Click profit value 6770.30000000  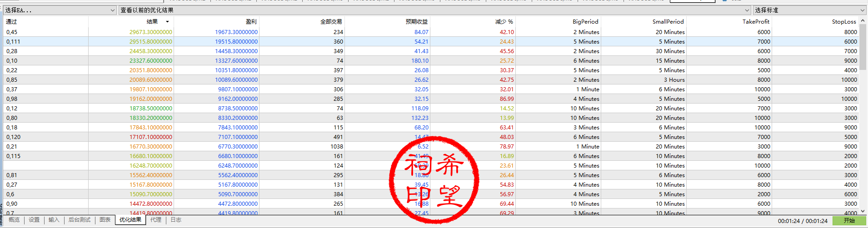[x=238, y=146]
